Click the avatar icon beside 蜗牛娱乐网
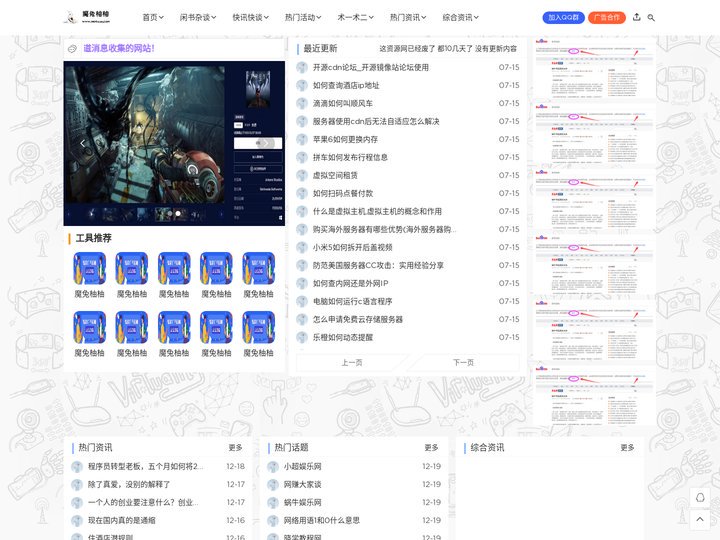720x540 pixels. (x=273, y=503)
